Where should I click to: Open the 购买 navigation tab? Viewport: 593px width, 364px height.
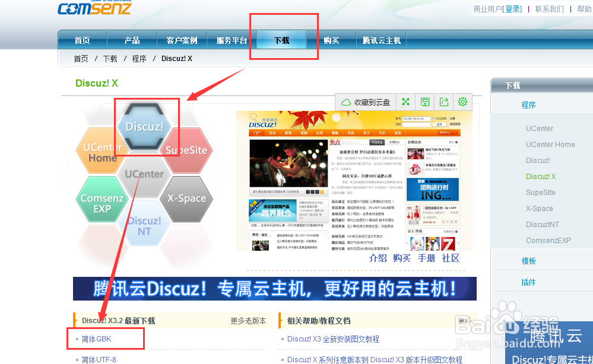[331, 40]
